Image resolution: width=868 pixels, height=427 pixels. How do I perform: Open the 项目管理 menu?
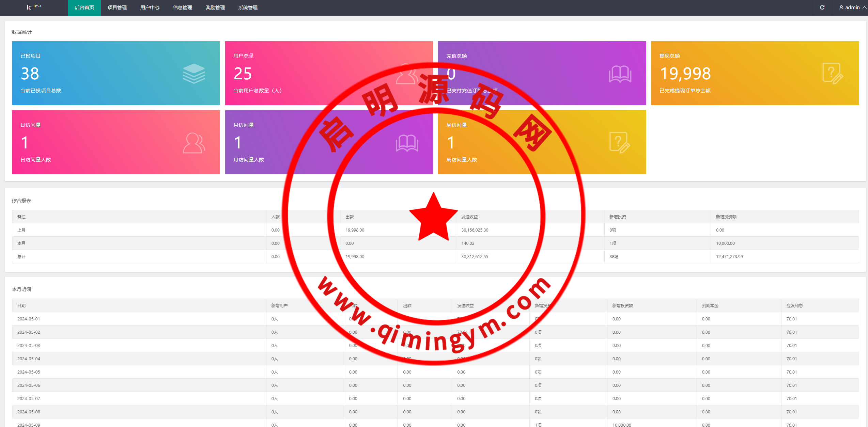pyautogui.click(x=117, y=7)
